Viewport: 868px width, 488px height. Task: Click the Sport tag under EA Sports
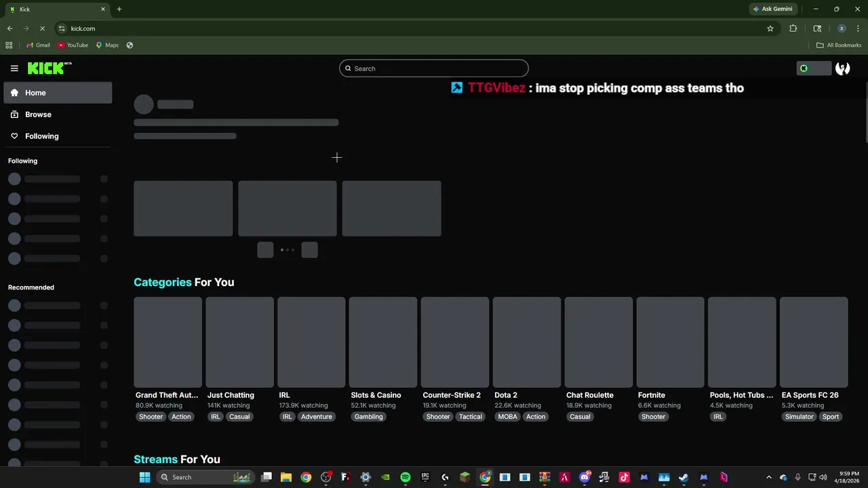[831, 417]
